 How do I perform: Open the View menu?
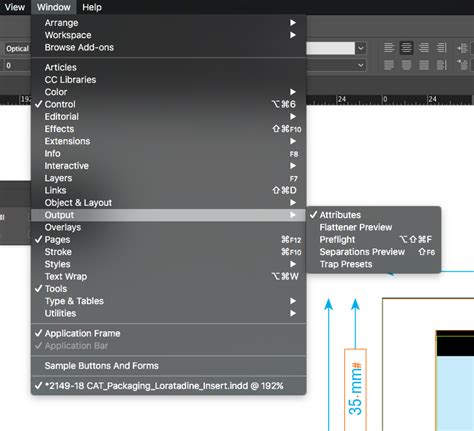point(15,7)
